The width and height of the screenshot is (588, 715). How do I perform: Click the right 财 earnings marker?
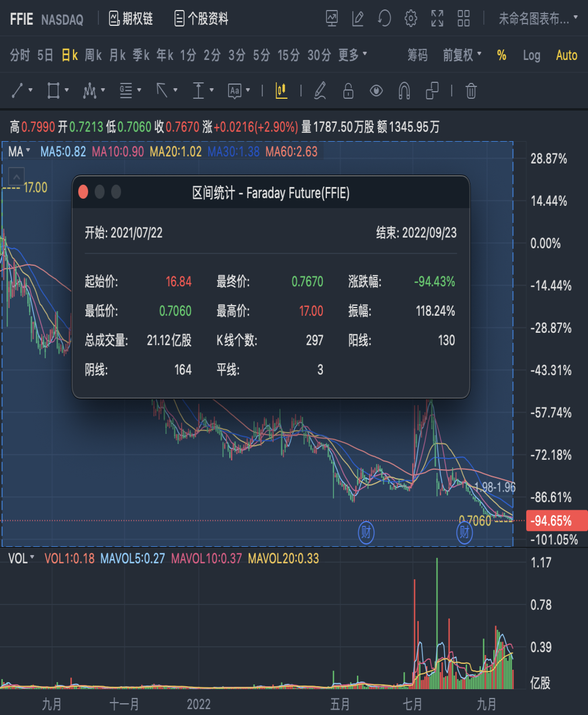[x=465, y=533]
